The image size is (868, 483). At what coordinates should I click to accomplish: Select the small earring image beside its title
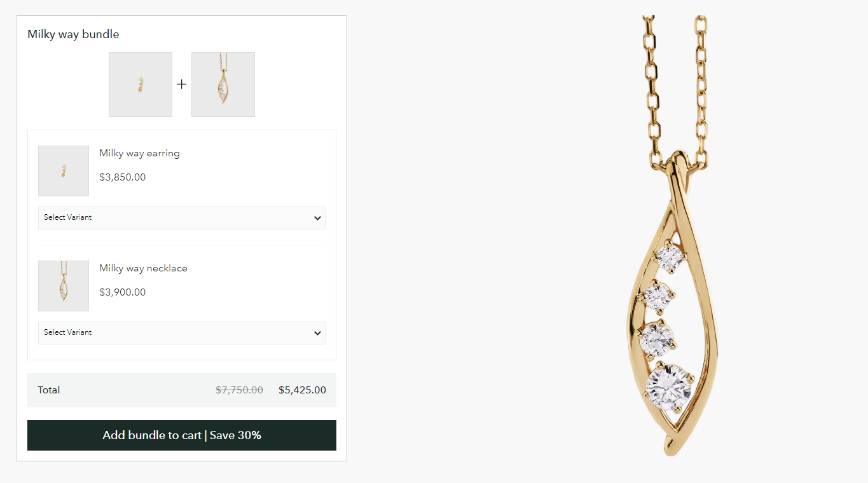[x=64, y=171]
